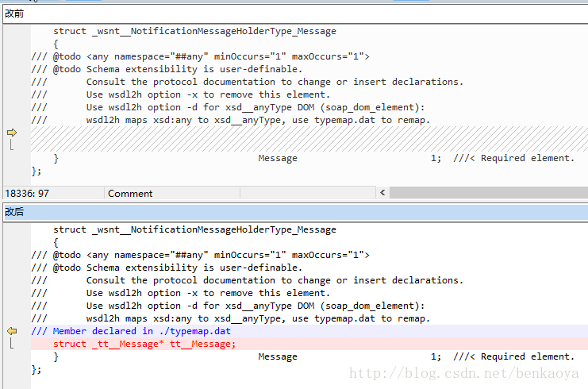Click the yellow right arrow in top pane gutter
Viewport: 588px width, 389px height.
click(x=12, y=133)
